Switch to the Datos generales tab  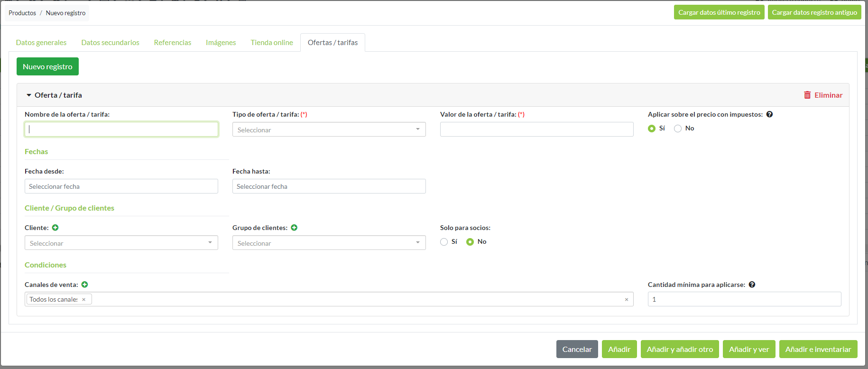point(41,43)
